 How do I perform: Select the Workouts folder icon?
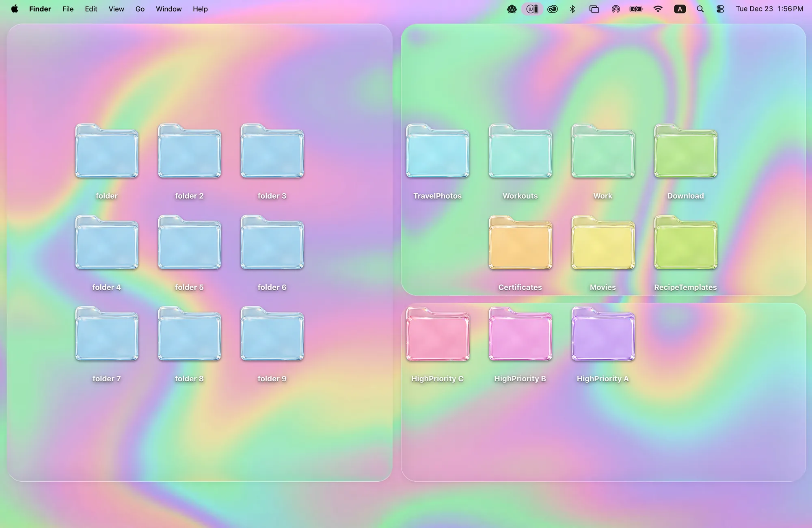[520, 151]
